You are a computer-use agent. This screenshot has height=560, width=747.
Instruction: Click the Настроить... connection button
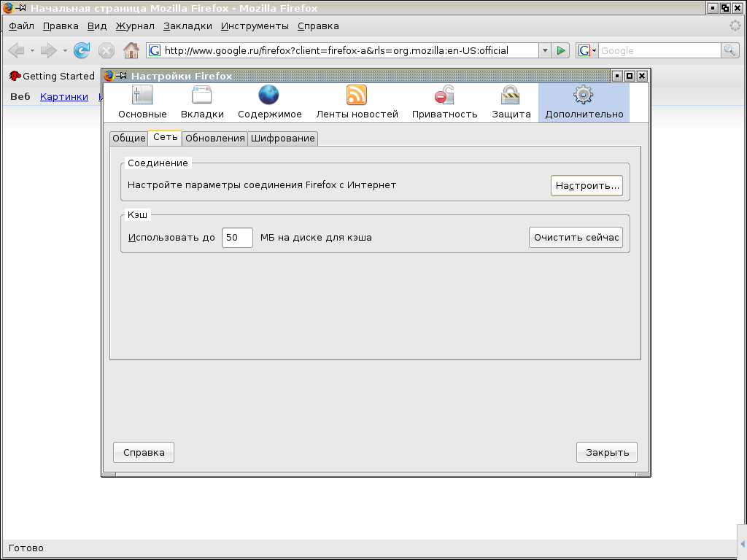587,186
